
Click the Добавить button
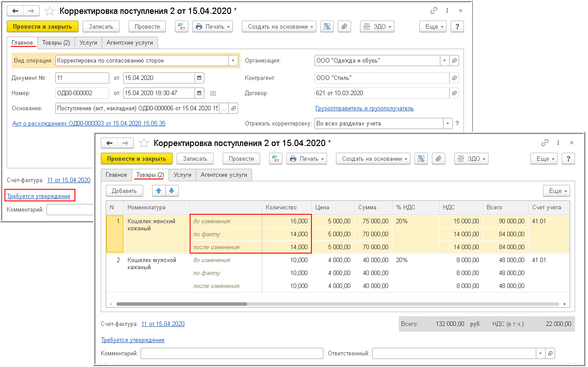pos(124,191)
